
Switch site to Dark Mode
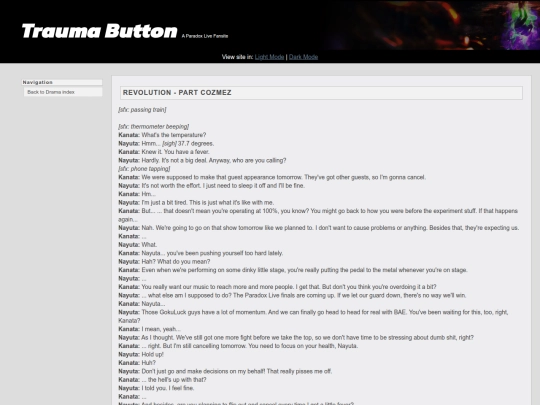click(x=303, y=57)
